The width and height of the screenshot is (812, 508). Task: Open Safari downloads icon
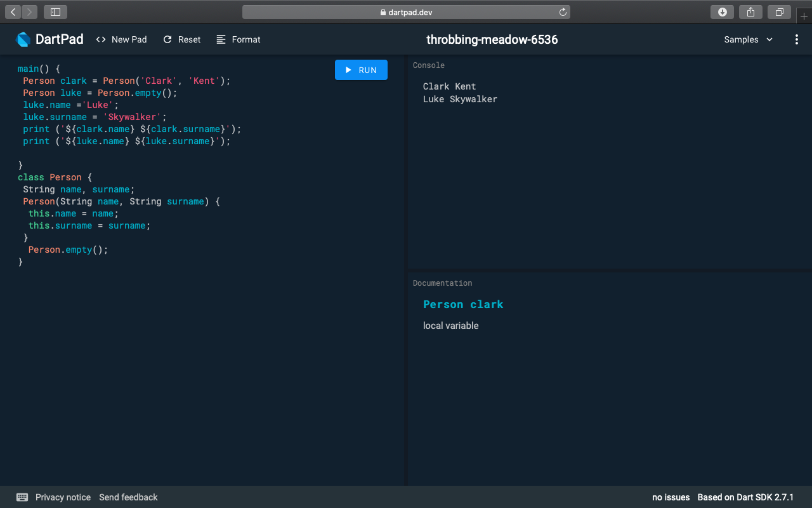click(x=722, y=12)
